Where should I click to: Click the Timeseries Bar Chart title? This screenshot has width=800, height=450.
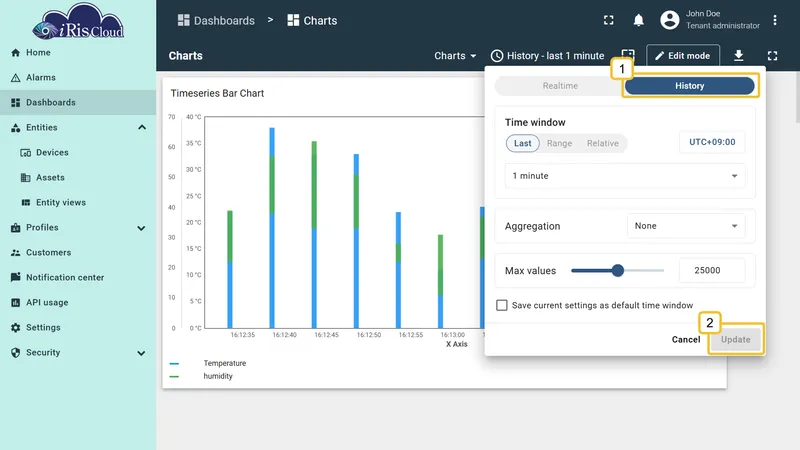(217, 93)
